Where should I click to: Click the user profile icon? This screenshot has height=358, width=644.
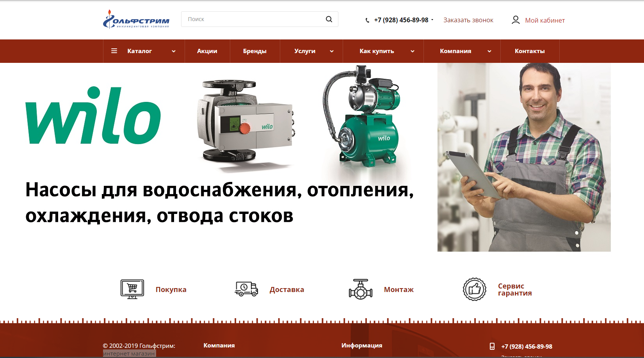[x=516, y=20]
